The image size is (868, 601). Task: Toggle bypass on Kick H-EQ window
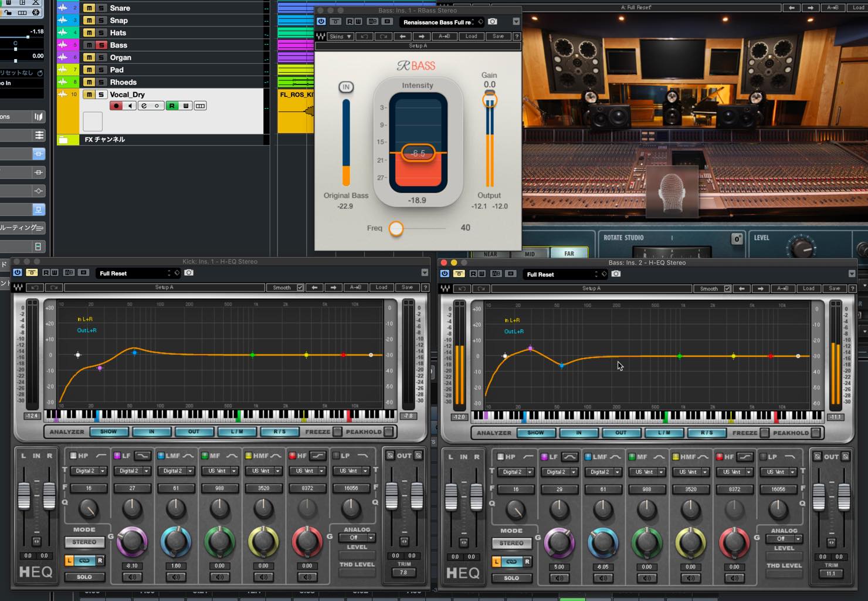point(32,273)
